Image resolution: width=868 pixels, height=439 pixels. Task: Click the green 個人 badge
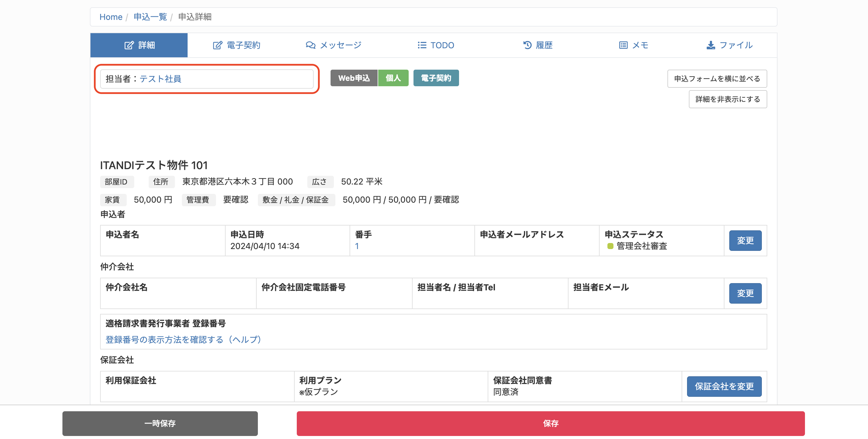coord(393,78)
